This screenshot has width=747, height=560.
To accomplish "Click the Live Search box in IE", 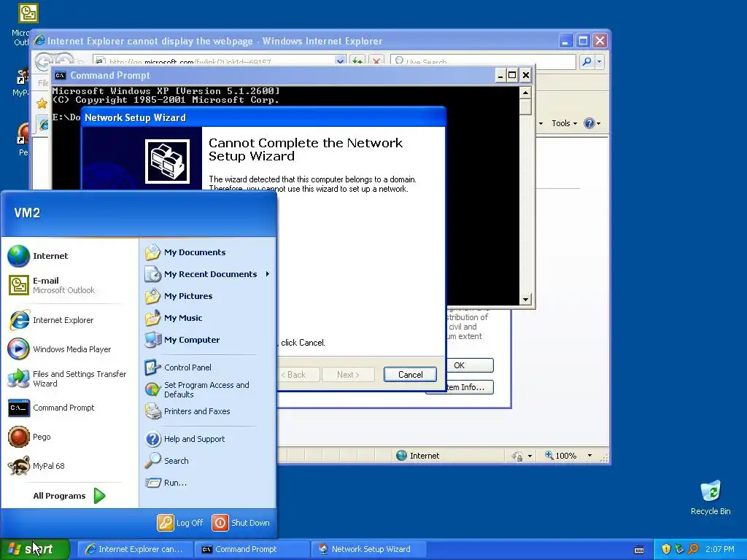I will 483,61.
